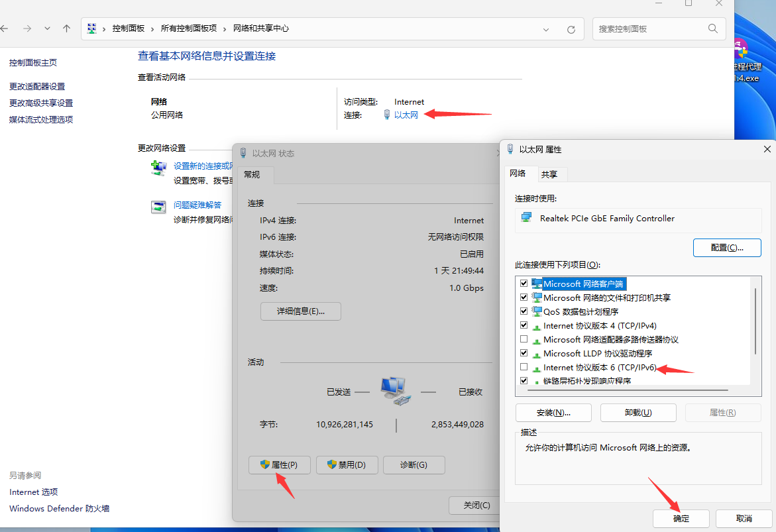Open 所有控制面板项 breadcrumb segment

pyautogui.click(x=189, y=28)
